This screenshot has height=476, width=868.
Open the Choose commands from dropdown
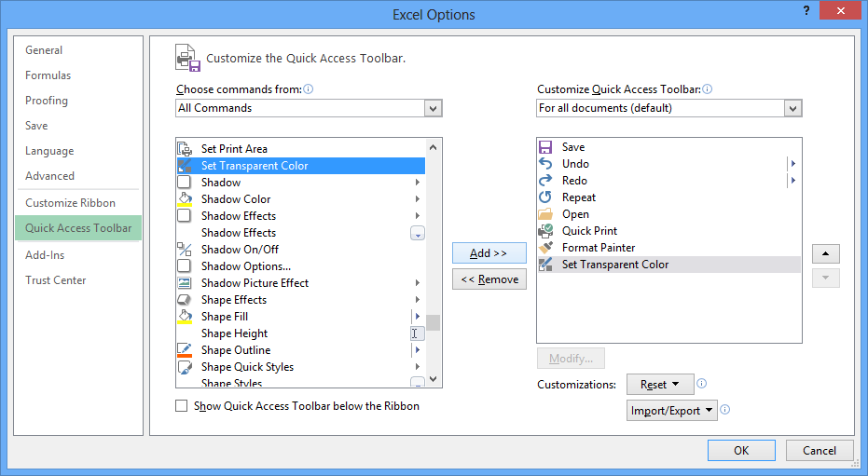tap(433, 108)
